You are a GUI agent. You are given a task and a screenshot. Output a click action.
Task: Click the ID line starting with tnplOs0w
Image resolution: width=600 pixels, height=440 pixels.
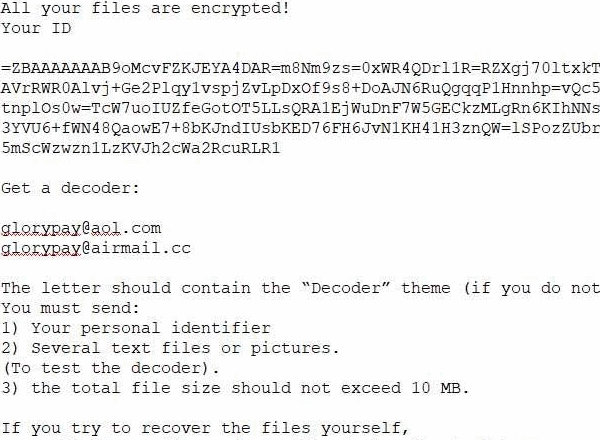[x=300, y=108]
